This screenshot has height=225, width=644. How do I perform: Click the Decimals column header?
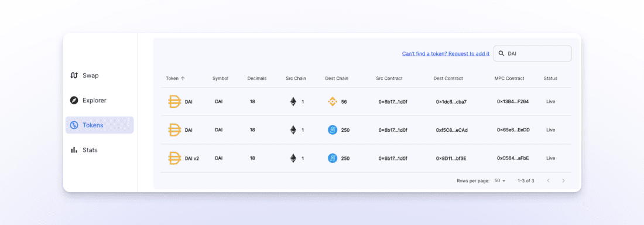(x=256, y=79)
